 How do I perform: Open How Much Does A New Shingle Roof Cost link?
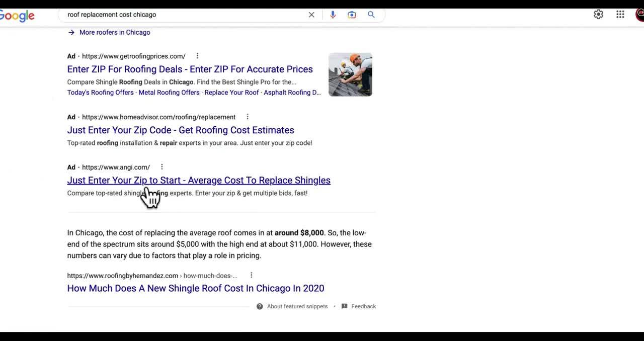[196, 288]
